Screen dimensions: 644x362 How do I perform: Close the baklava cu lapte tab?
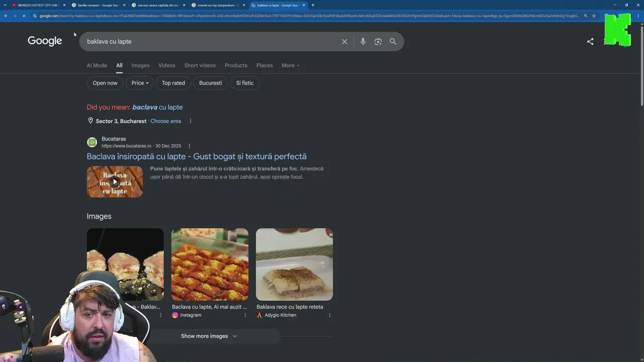point(304,5)
